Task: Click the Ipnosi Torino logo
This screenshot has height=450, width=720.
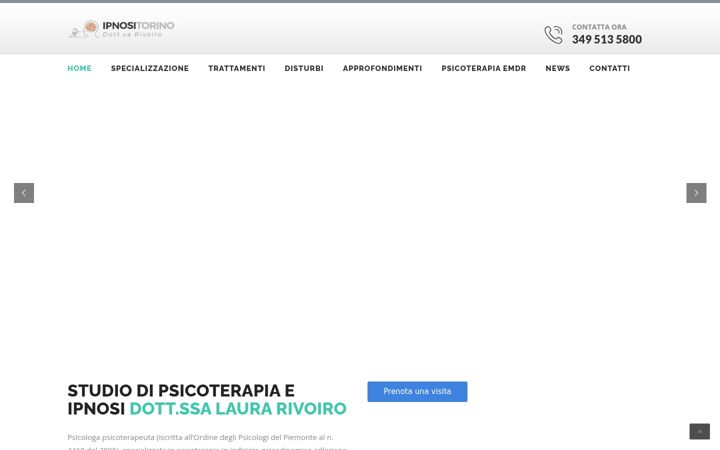Action: pyautogui.click(x=121, y=29)
